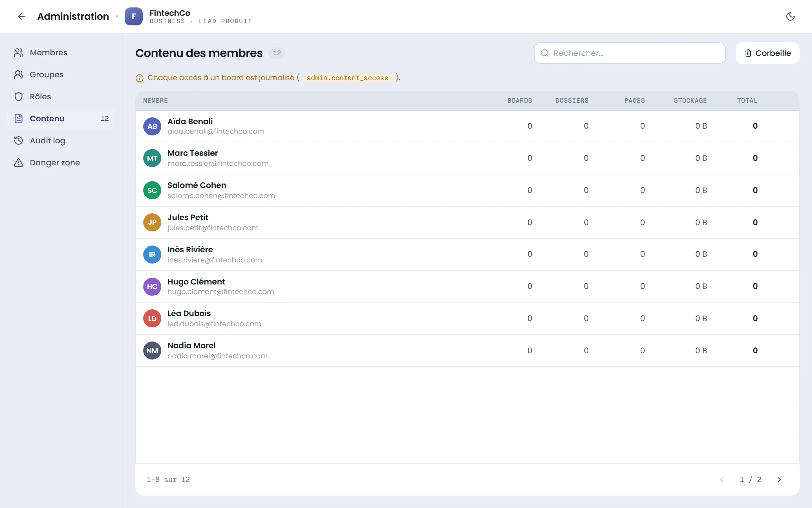The height and width of the screenshot is (508, 812).
Task: Click the back arrow next to Administration
Action: pos(21,16)
